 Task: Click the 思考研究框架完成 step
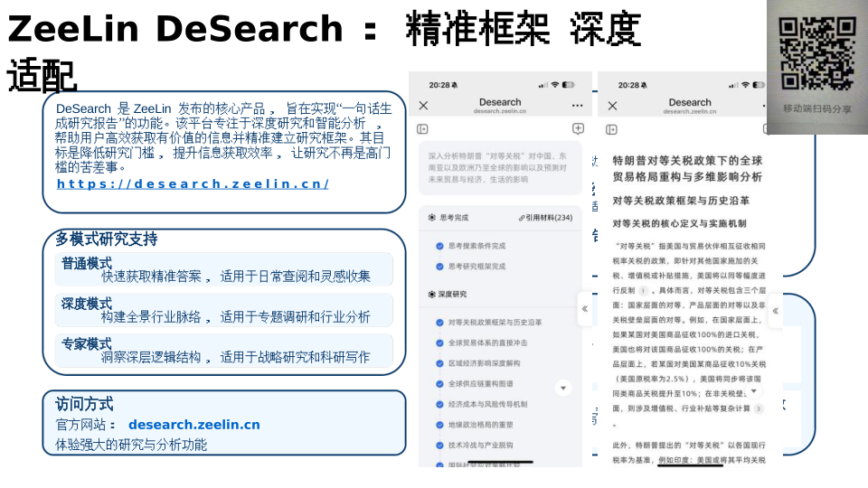tap(476, 266)
